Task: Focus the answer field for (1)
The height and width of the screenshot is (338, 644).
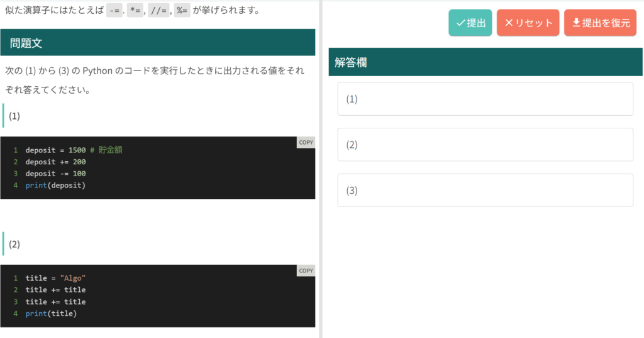Action: click(x=485, y=99)
